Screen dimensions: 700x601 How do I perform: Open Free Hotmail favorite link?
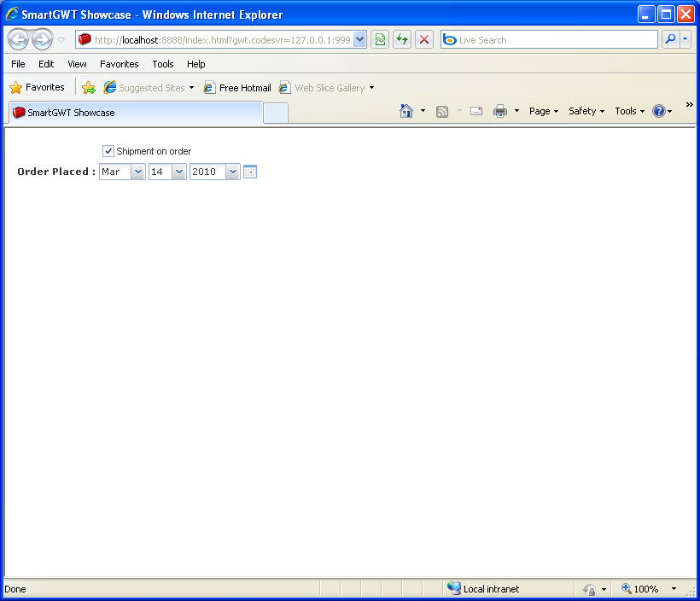coord(237,88)
